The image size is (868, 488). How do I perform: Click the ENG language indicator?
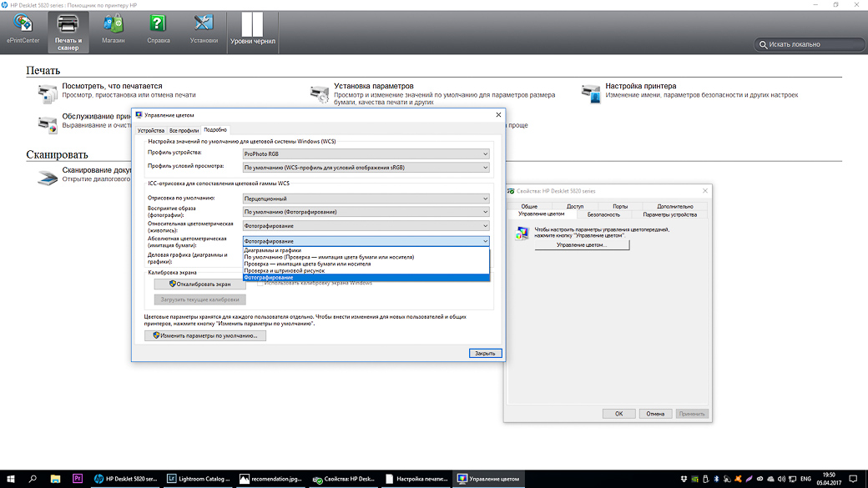806,479
